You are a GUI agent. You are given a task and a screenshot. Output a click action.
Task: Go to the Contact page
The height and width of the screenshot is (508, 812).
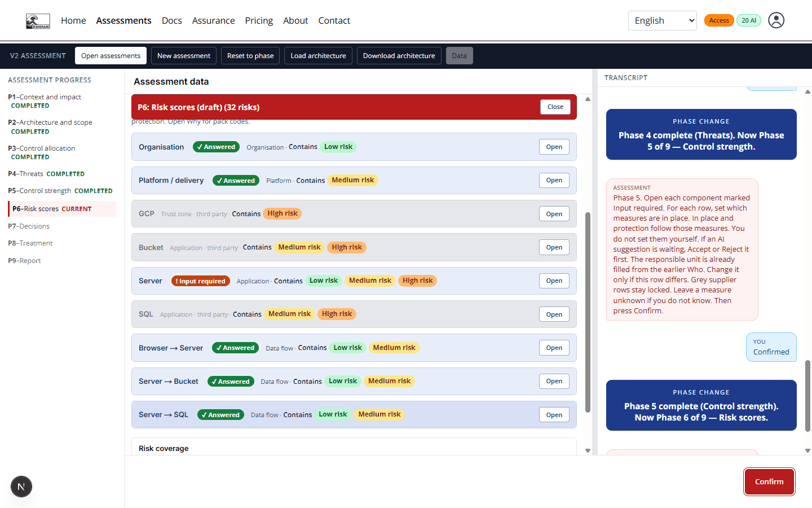tap(334, 21)
